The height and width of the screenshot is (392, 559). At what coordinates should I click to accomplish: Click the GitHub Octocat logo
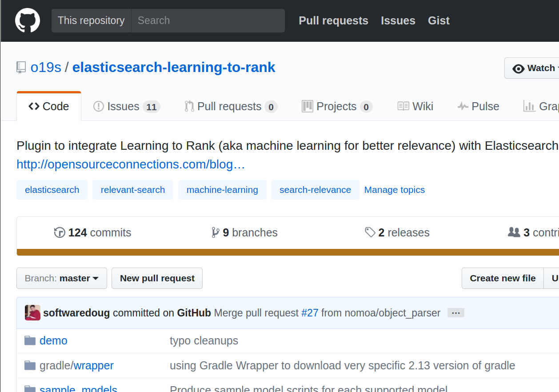pos(28,20)
